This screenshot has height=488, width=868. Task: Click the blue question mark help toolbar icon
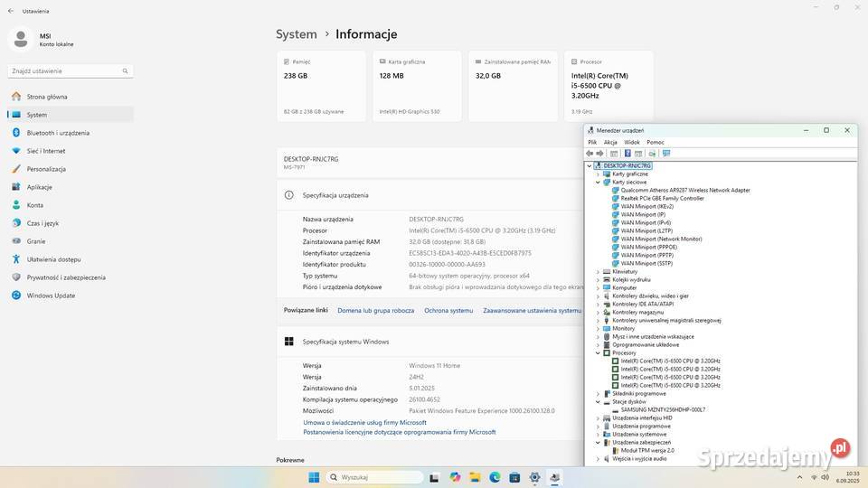[627, 154]
